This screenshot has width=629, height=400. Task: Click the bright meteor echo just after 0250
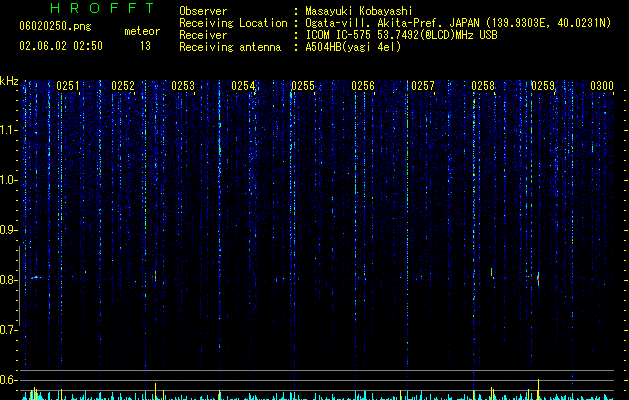point(37,277)
